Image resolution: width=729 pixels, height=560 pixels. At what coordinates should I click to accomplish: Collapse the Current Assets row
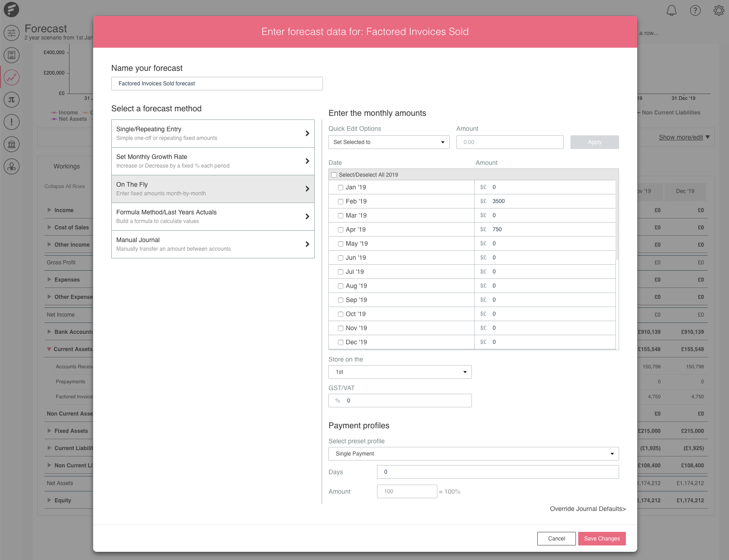tap(49, 349)
